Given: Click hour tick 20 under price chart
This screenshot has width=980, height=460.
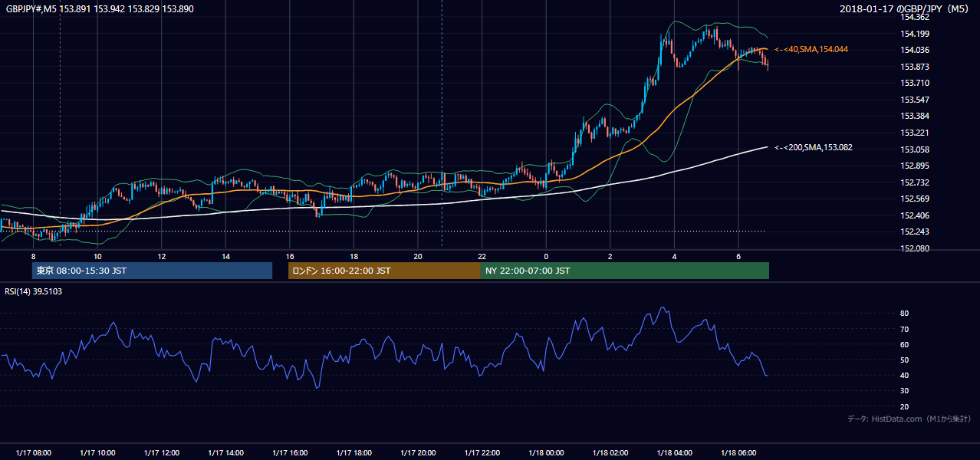Looking at the screenshot, I should 418,256.
